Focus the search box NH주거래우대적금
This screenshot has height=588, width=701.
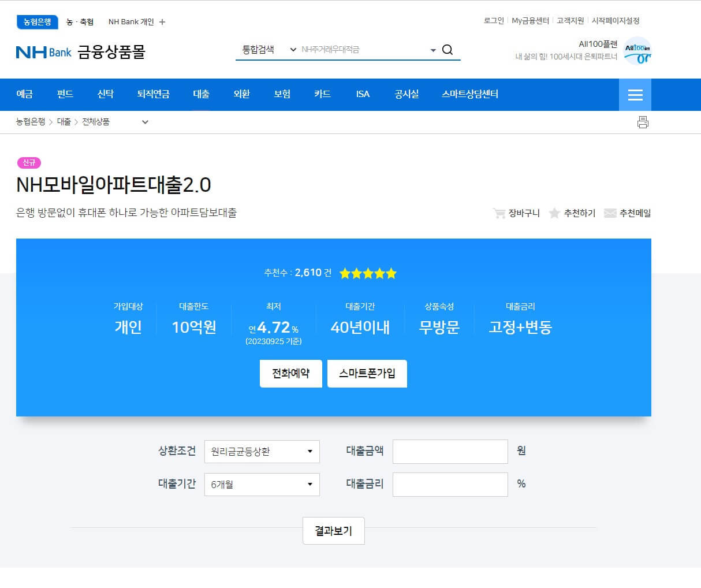coord(363,50)
